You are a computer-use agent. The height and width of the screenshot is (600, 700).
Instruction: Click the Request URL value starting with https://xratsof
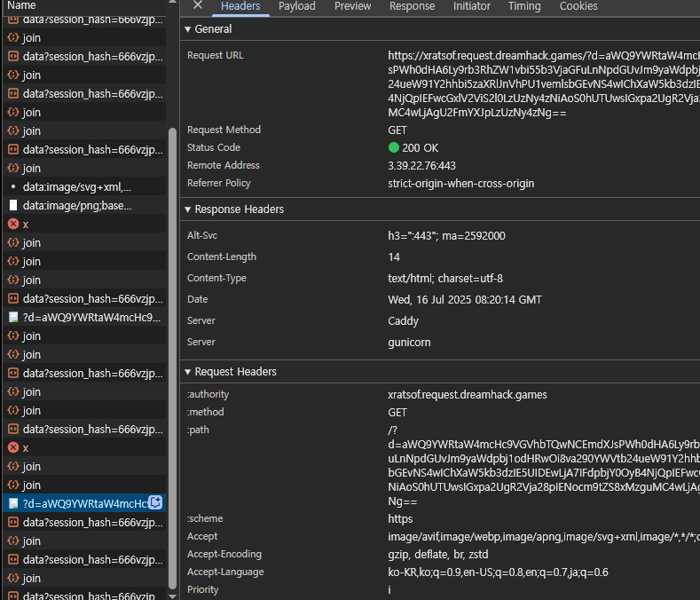(x=544, y=84)
